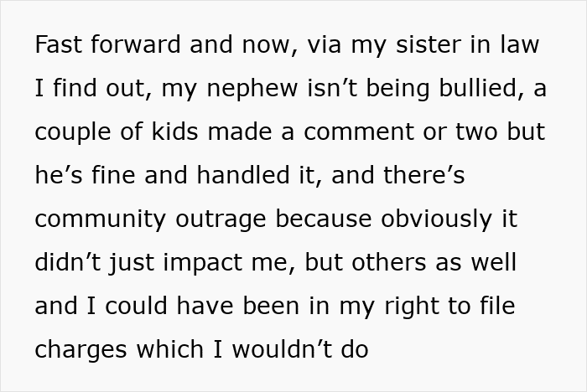Click the word "outrage"
The width and height of the screenshot is (587, 392).
coord(221,219)
